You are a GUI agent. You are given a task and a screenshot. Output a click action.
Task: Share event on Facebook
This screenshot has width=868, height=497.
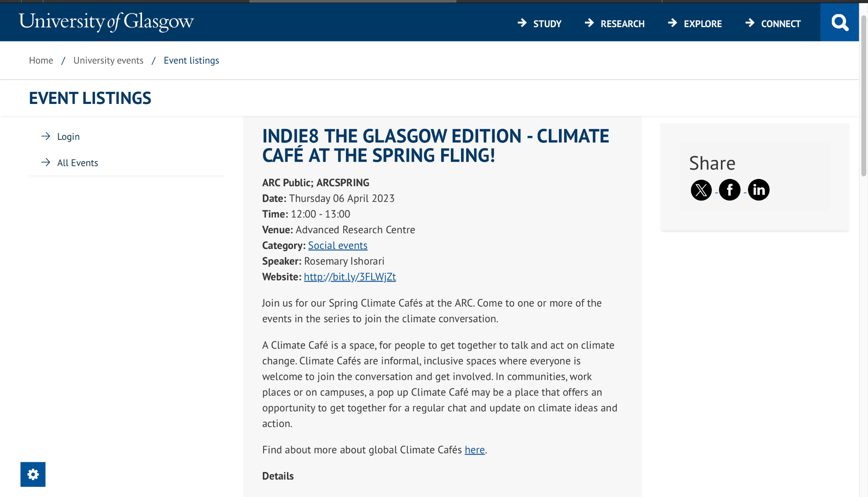point(729,190)
